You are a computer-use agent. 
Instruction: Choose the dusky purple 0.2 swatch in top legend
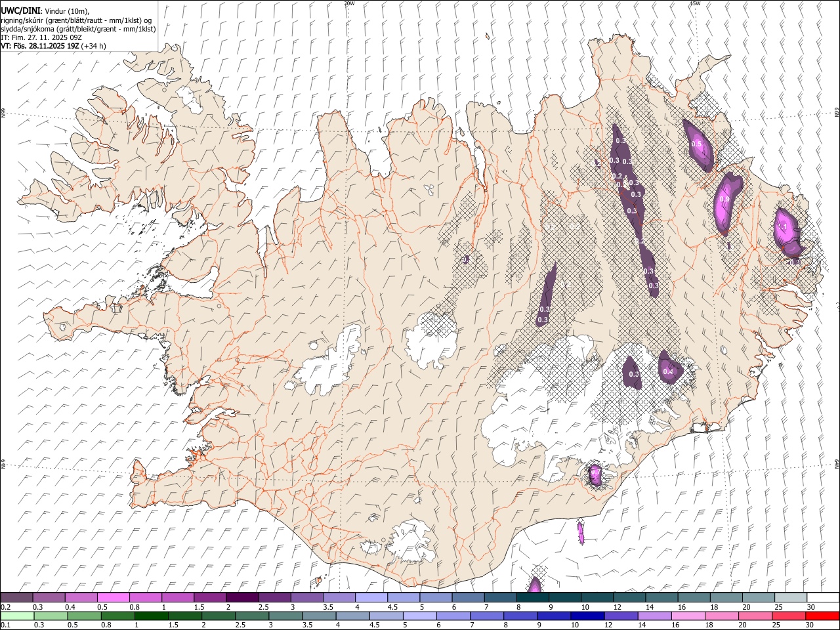pos(16,598)
